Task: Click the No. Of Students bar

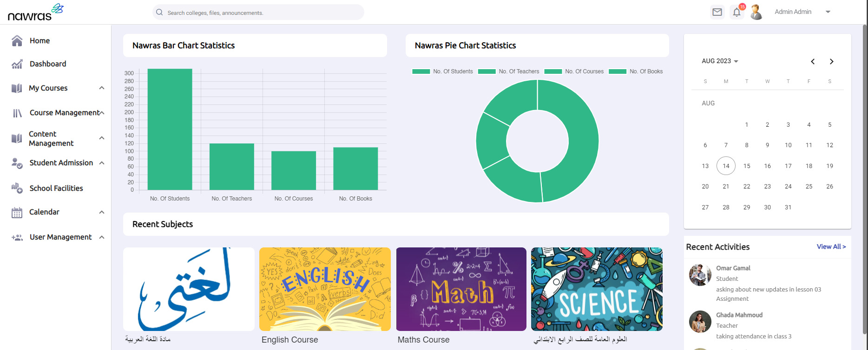Action: (170, 130)
